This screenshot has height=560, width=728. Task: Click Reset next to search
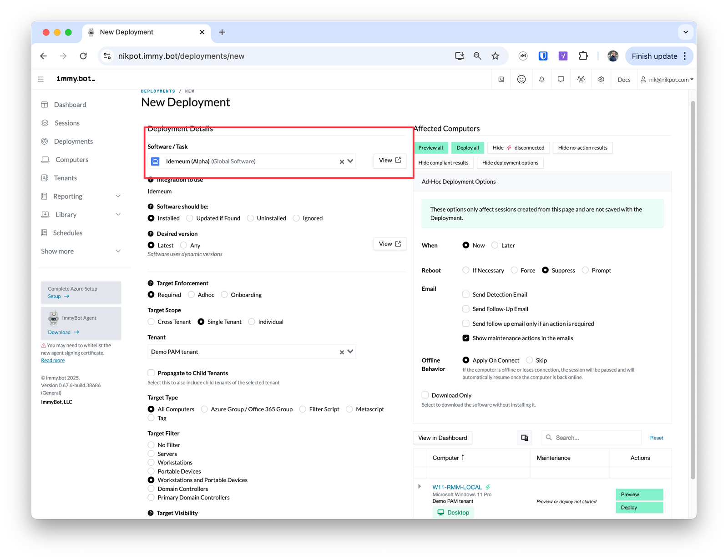click(657, 438)
